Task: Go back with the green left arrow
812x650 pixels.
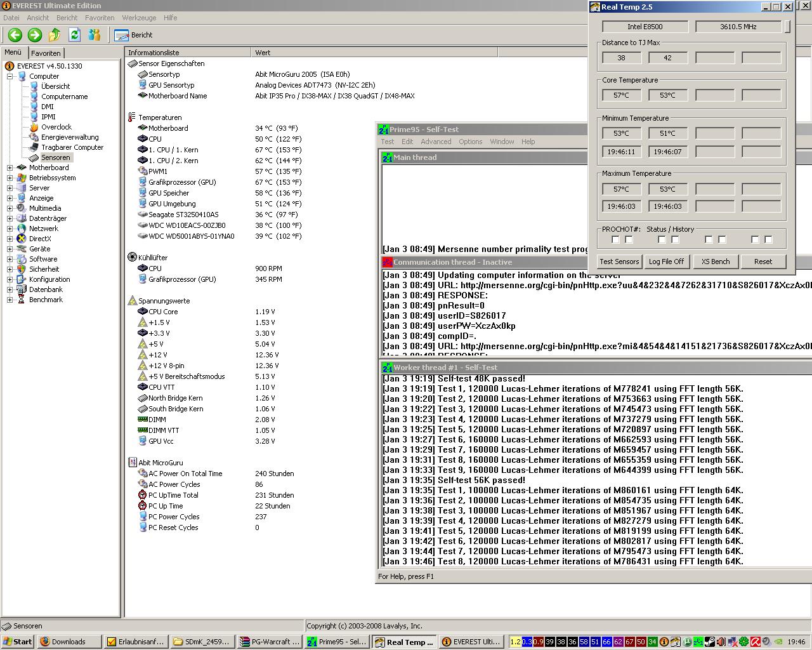Action: click(15, 35)
